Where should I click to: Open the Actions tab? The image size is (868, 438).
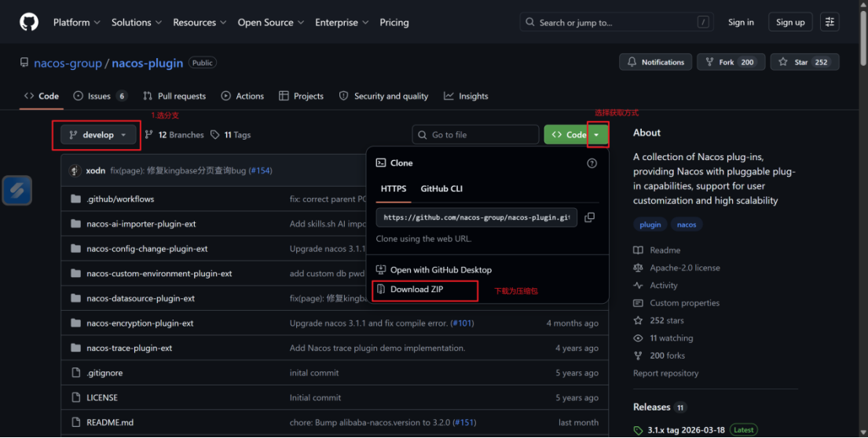(243, 97)
